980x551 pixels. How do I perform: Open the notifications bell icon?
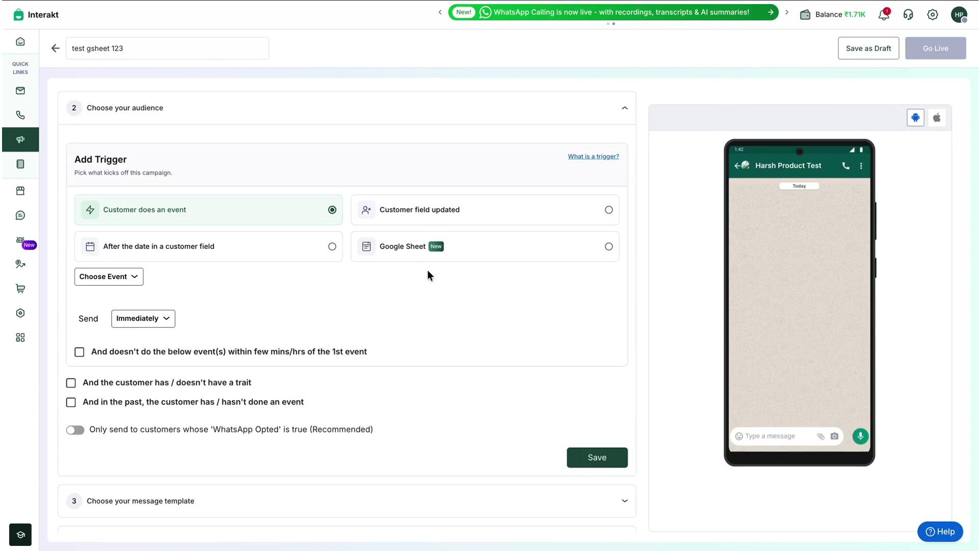point(884,15)
